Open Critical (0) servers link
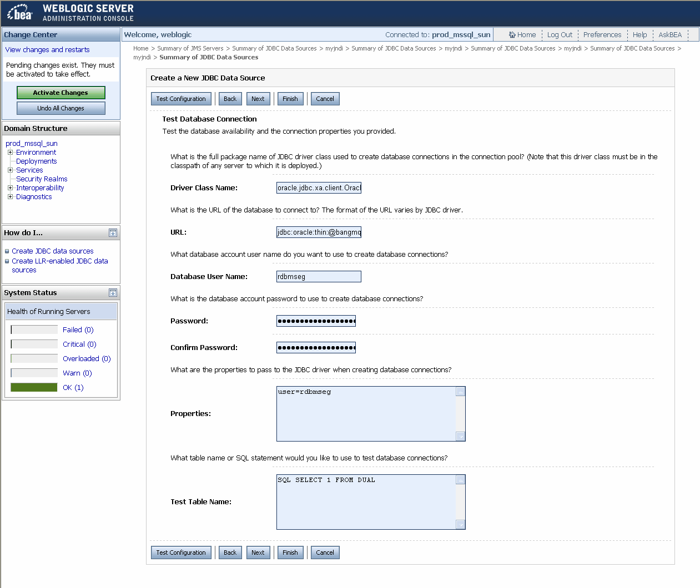Image resolution: width=700 pixels, height=588 pixels. (79, 344)
